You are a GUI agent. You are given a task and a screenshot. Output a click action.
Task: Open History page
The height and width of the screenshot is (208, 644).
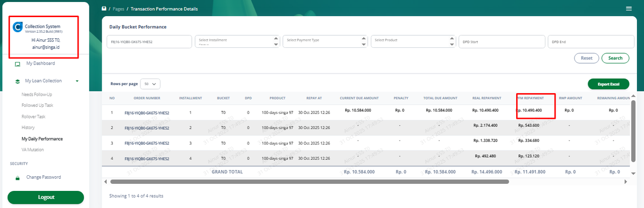28,127
